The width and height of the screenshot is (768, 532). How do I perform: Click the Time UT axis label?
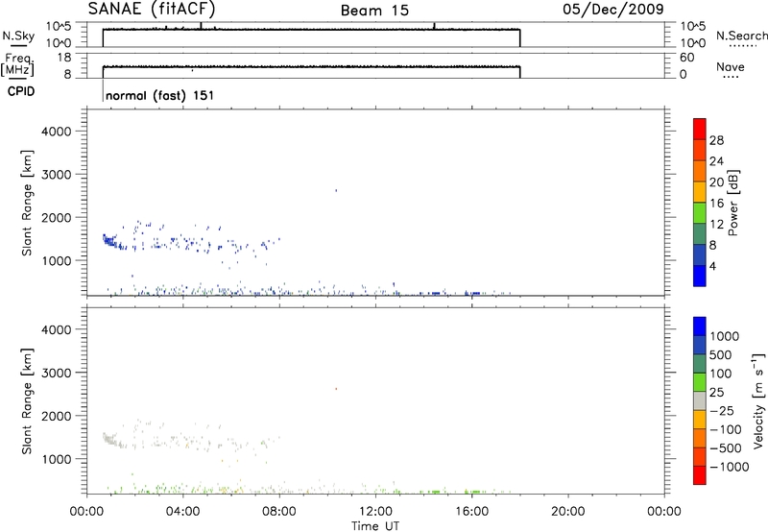pyautogui.click(x=375, y=526)
